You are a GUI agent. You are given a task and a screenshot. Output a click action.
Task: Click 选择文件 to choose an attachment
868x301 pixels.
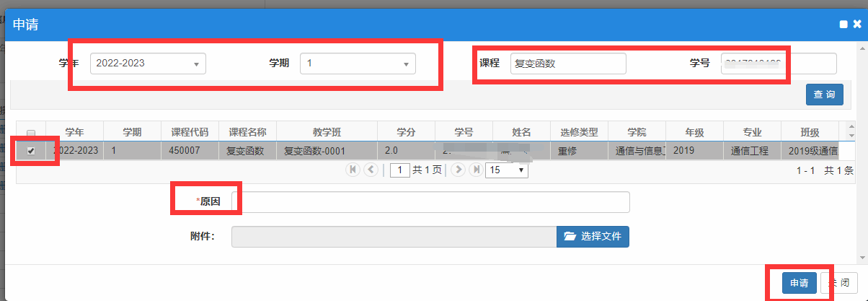[x=593, y=236]
